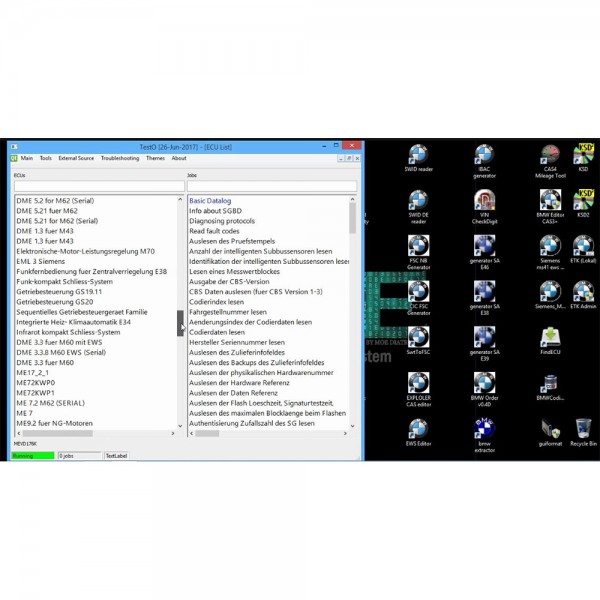
Task: Open the Troubleshooting menu
Action: pyautogui.click(x=120, y=158)
